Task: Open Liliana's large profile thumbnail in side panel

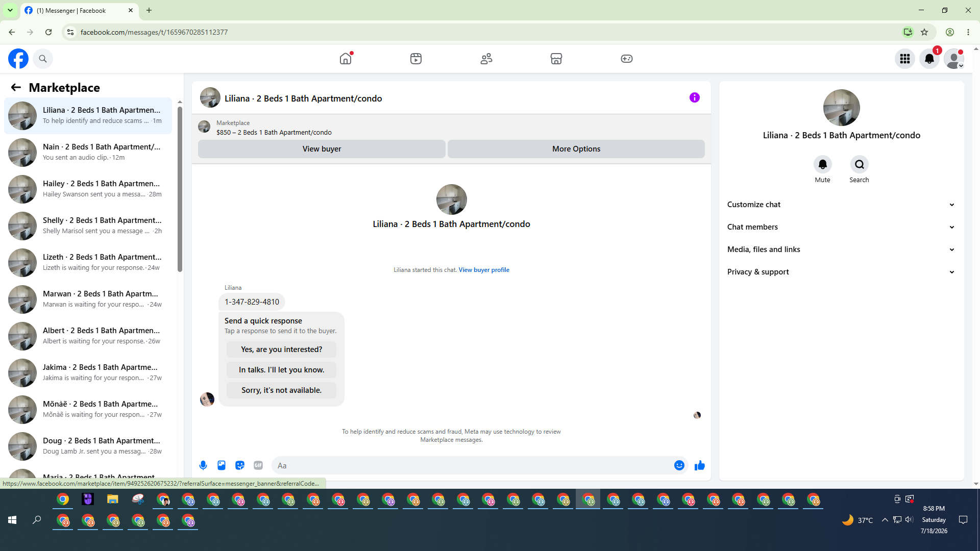Action: coord(842,108)
